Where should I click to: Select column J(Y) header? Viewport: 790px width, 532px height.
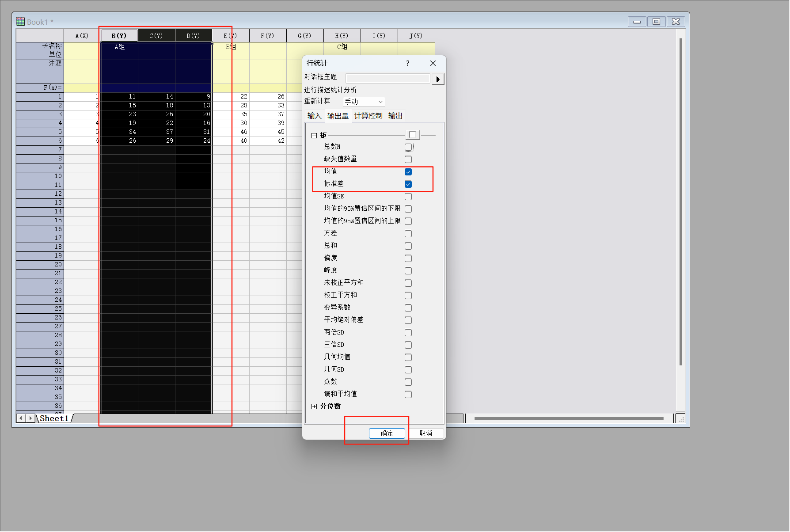pyautogui.click(x=416, y=36)
